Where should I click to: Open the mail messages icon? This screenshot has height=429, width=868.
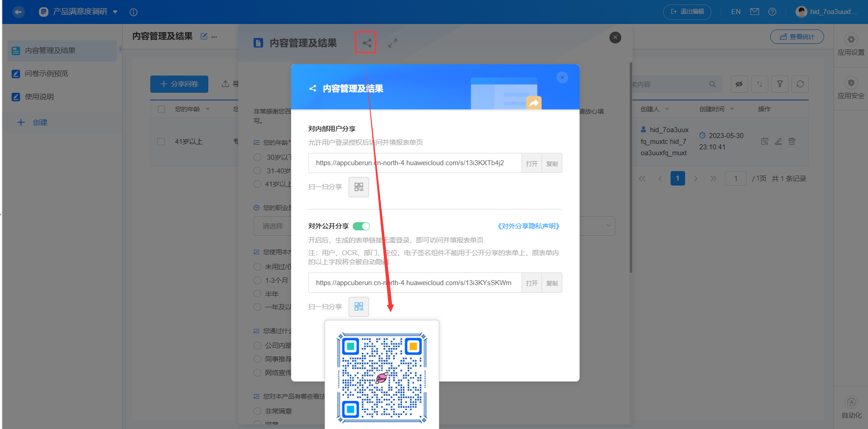(754, 12)
